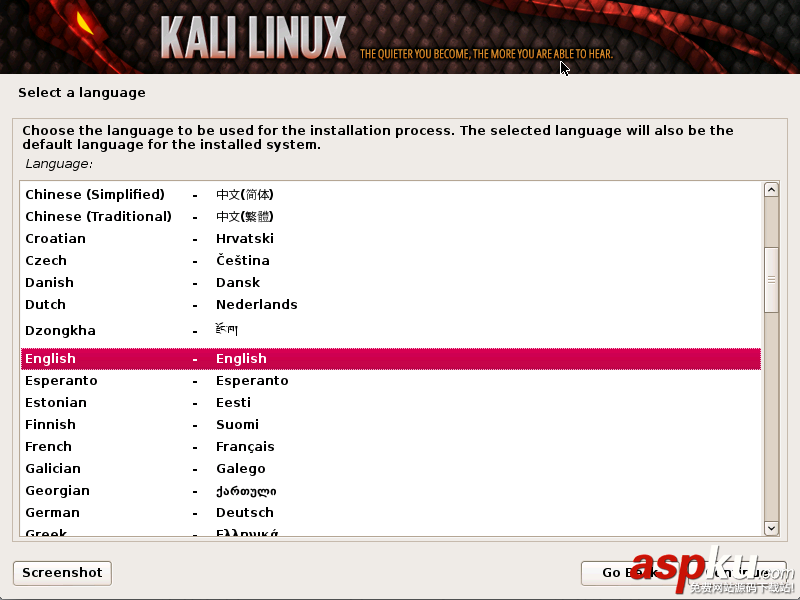Pick Finnish as the language

click(391, 424)
